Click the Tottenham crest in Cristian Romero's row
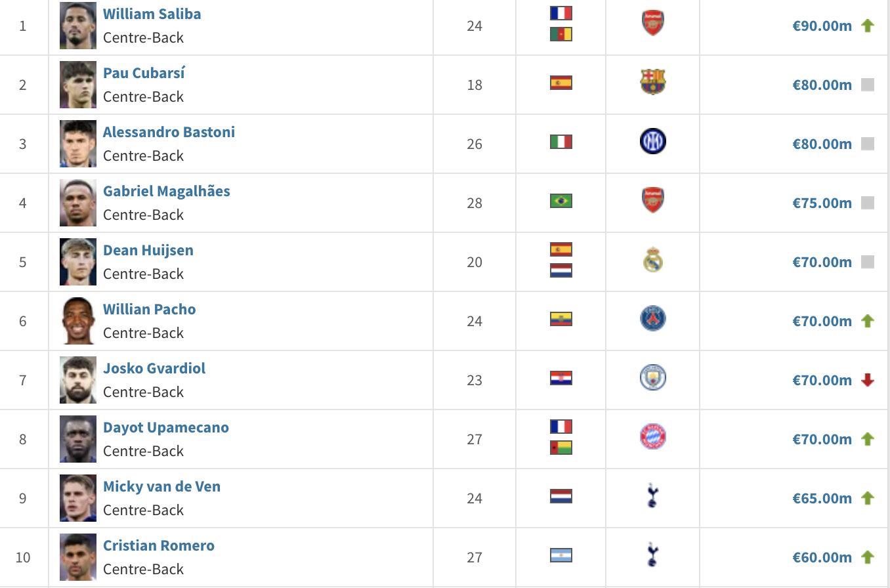 [652, 555]
